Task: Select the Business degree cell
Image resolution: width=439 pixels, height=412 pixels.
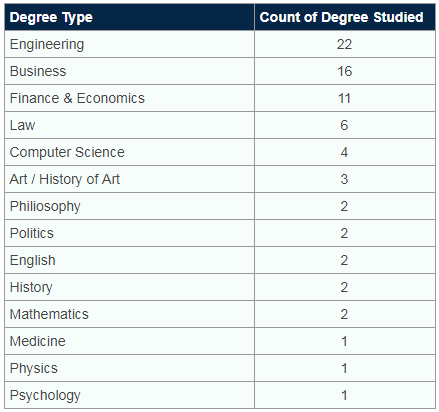Action: coord(129,71)
